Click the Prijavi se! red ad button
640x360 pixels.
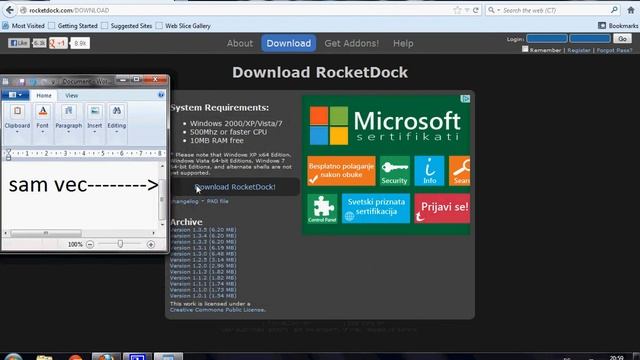(442, 209)
